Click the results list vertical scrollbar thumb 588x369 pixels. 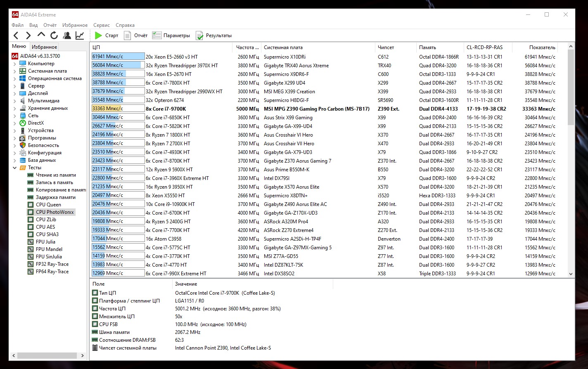point(571,88)
